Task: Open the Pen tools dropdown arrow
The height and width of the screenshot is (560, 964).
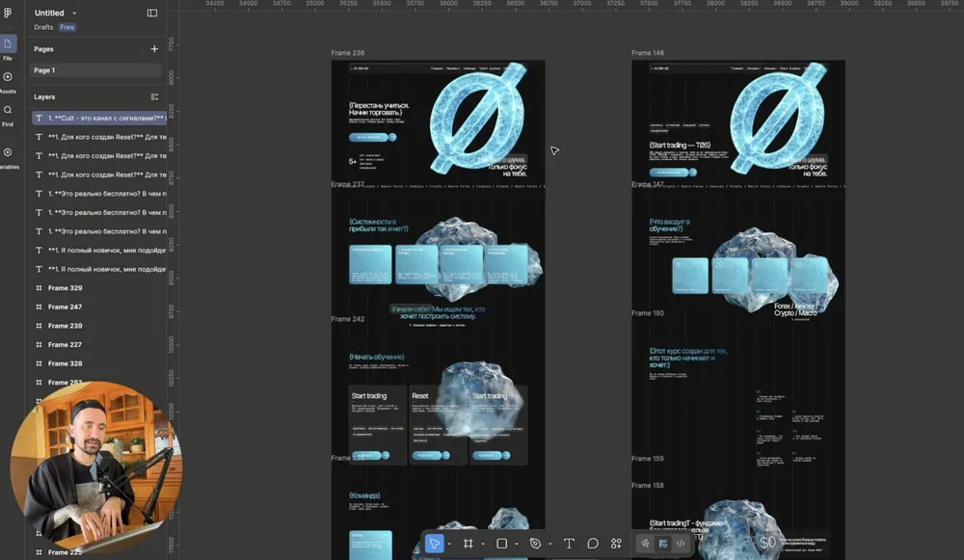Action: coord(550,544)
